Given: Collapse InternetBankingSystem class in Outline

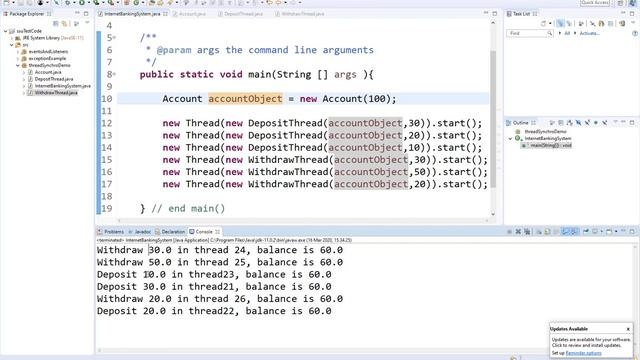Looking at the screenshot, I should click(x=510, y=139).
